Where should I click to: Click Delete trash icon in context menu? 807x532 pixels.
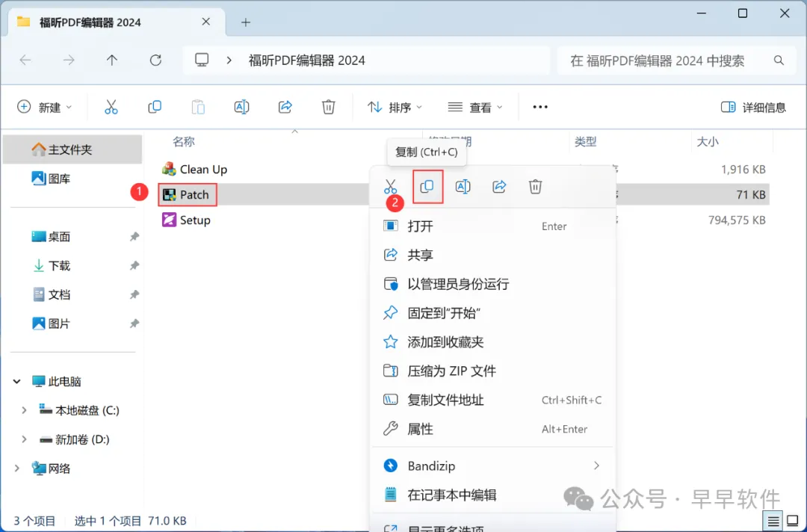coord(535,186)
